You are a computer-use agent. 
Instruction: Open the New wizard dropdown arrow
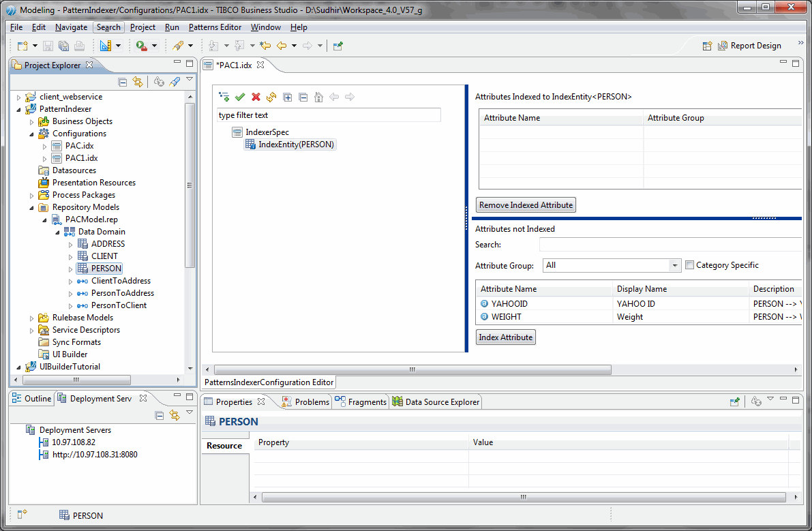tap(35, 46)
